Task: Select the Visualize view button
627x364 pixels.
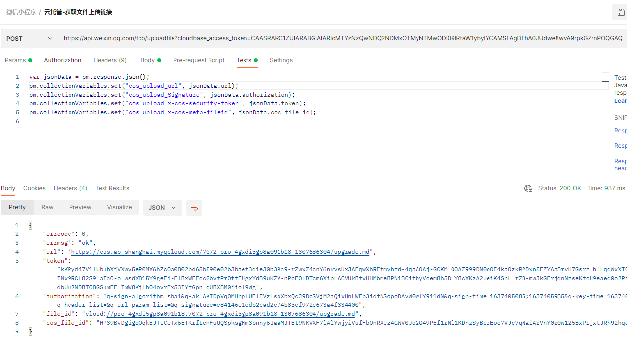Action: coord(119,207)
